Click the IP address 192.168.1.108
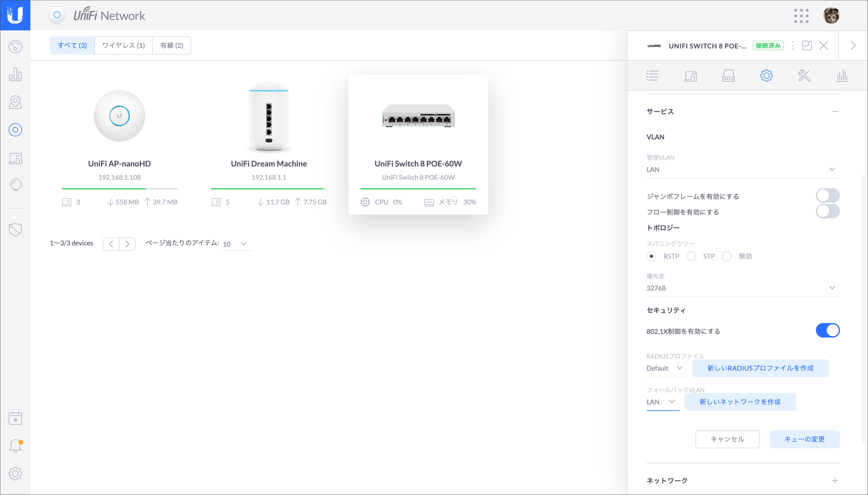868x495 pixels. [119, 177]
